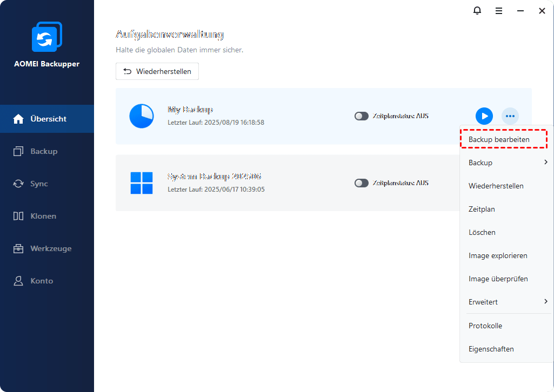
Task: Toggle Zeitplanstatus switch for System Backup 202506
Action: (x=361, y=183)
